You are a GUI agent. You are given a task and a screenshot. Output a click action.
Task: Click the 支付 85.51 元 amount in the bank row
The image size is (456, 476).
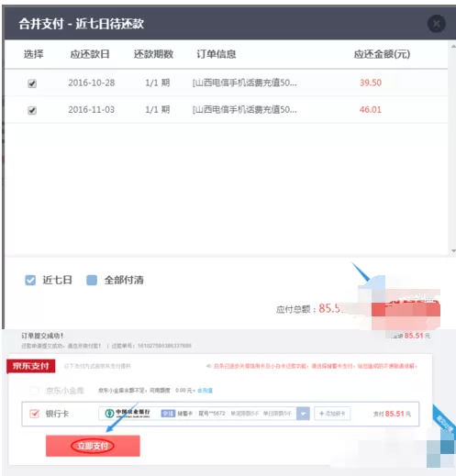392,414
